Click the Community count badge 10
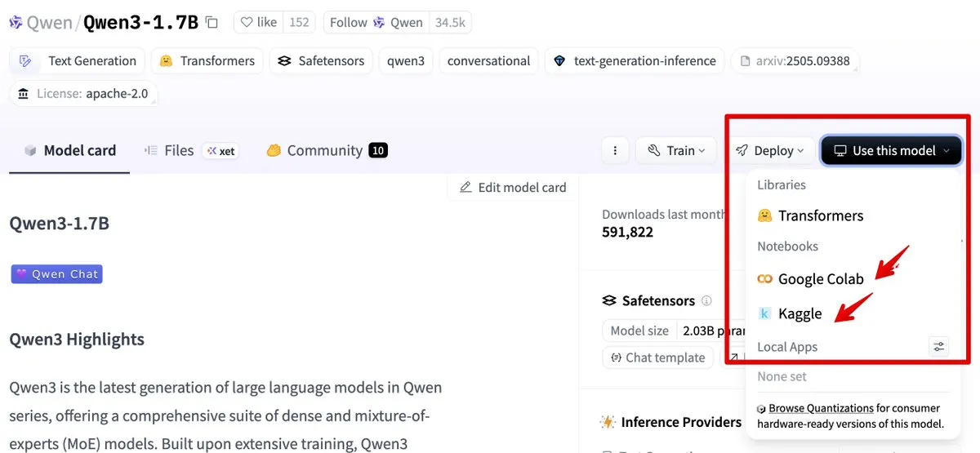Screen dimensions: 980x453 point(377,151)
